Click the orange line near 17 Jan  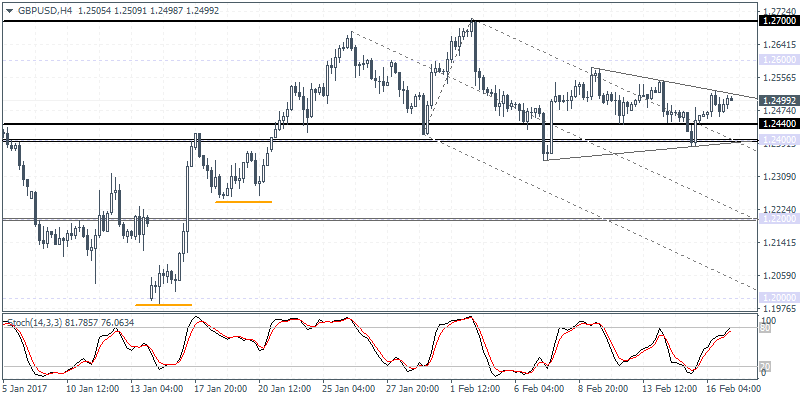point(243,201)
